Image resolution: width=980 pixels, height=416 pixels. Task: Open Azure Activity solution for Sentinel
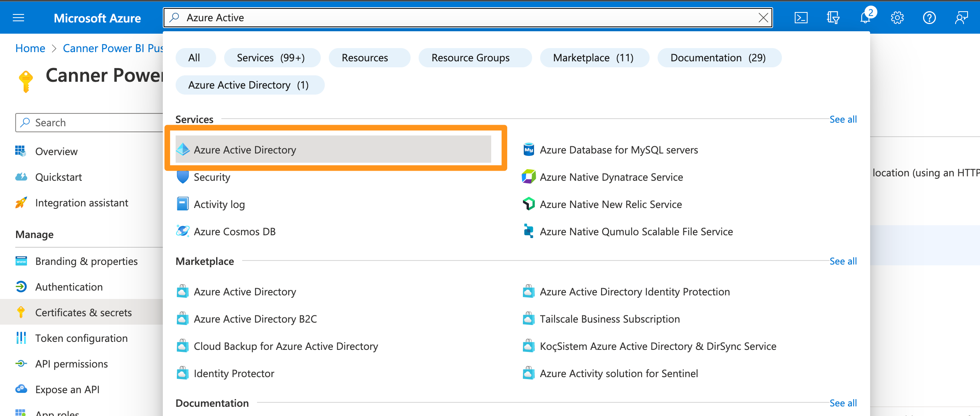coord(619,373)
